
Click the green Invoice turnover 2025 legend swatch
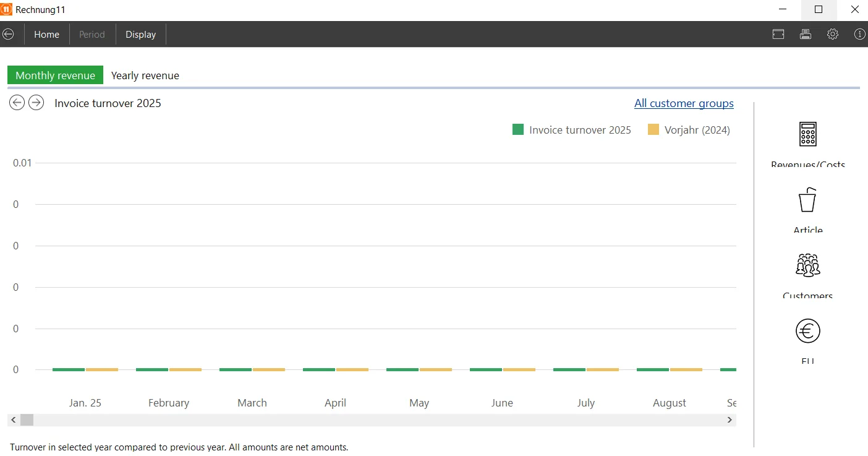click(x=518, y=130)
